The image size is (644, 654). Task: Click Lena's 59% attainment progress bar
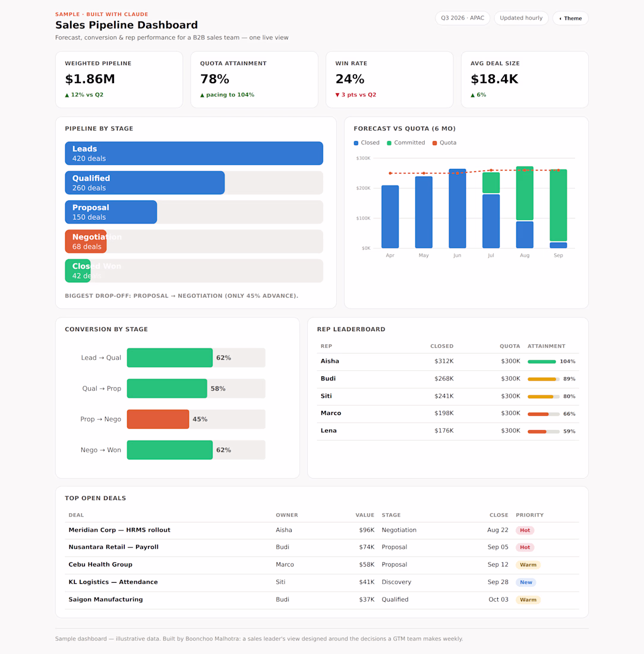click(544, 432)
